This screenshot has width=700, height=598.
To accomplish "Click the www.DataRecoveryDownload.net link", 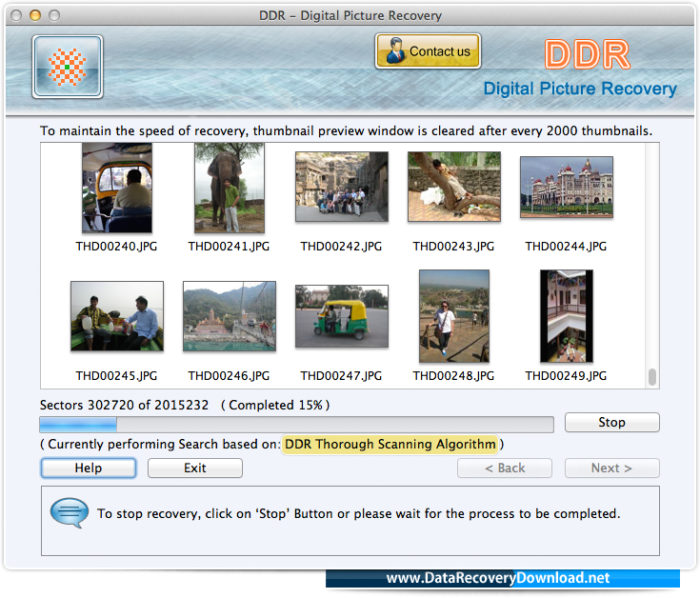I will pyautogui.click(x=498, y=578).
